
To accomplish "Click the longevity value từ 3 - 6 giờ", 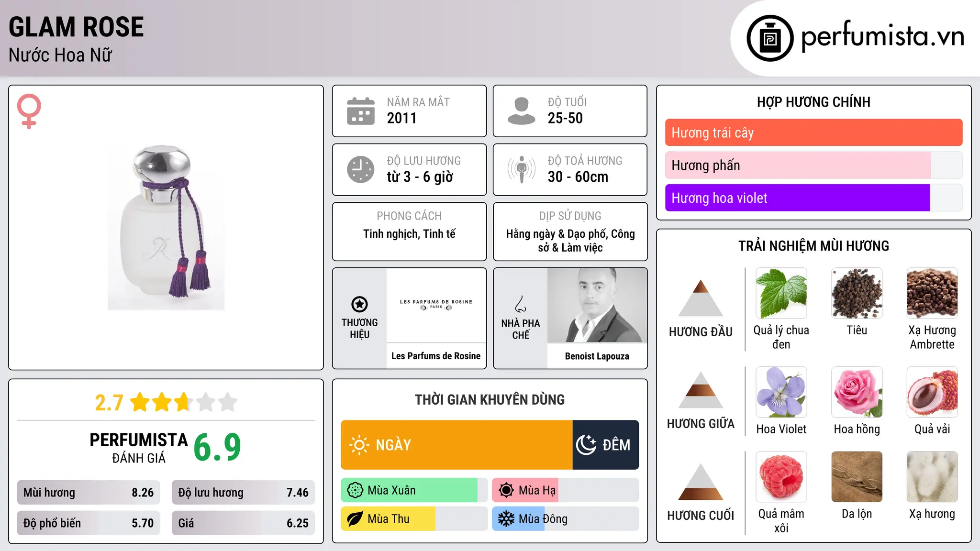I will 420,177.
